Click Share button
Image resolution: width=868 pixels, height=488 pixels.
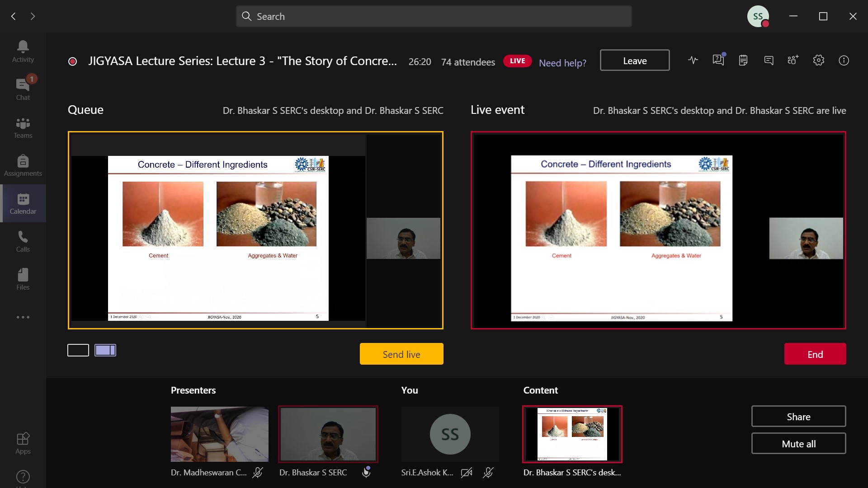pos(798,416)
